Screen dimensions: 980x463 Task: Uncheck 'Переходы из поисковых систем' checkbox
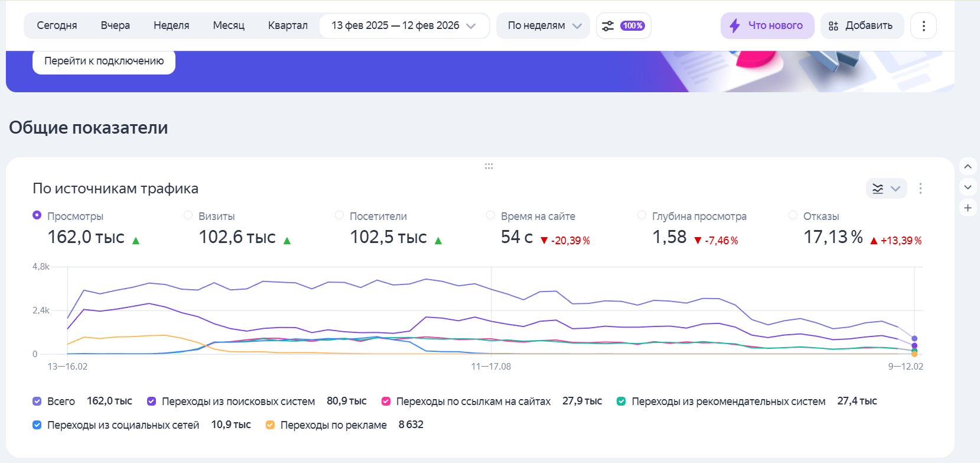click(x=151, y=402)
